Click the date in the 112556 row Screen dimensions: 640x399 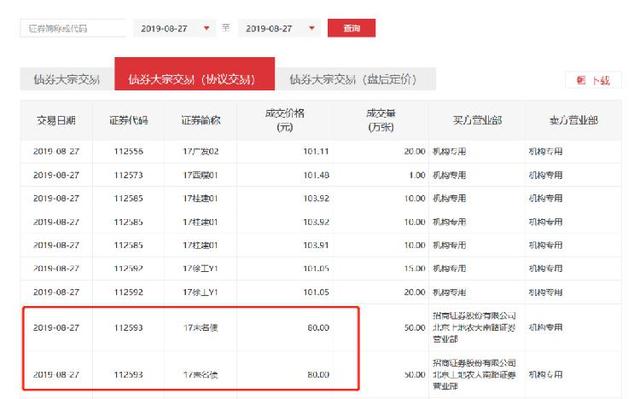tap(56, 151)
